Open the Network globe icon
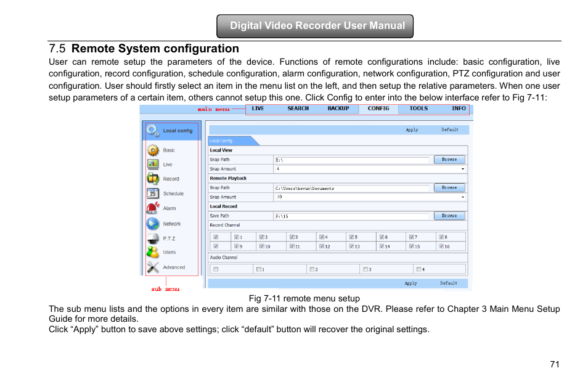588x392 pixels. coord(153,224)
